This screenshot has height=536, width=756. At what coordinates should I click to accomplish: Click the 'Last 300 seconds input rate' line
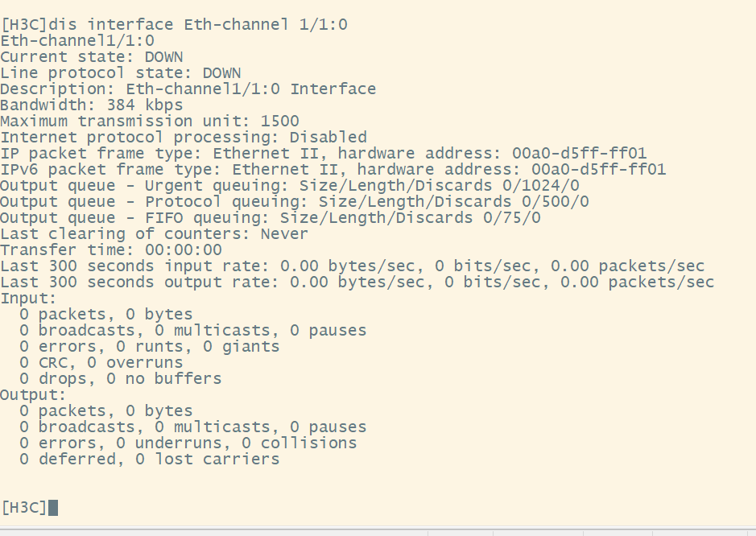pos(352,266)
